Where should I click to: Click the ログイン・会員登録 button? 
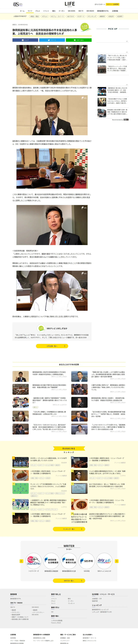pos(112,4)
